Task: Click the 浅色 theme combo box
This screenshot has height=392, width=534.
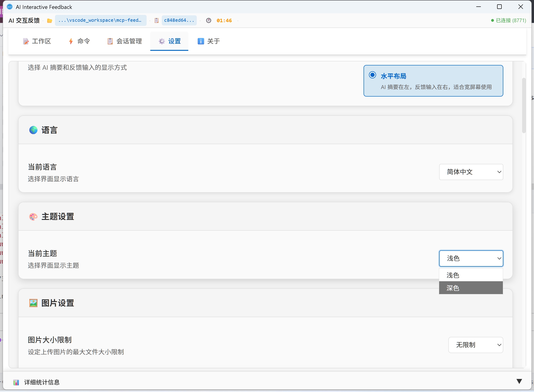Action: [x=471, y=258]
